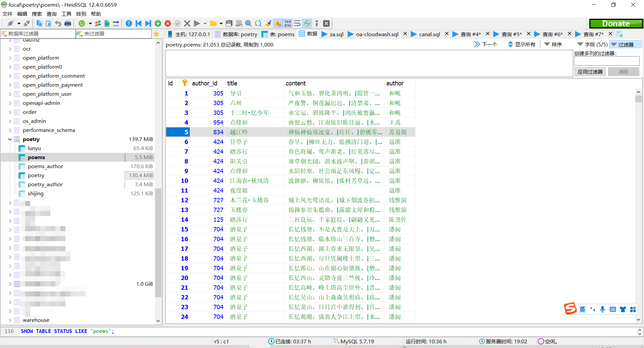644x348 pixels.
Task: Click the green insert row icon
Action: click(158, 23)
